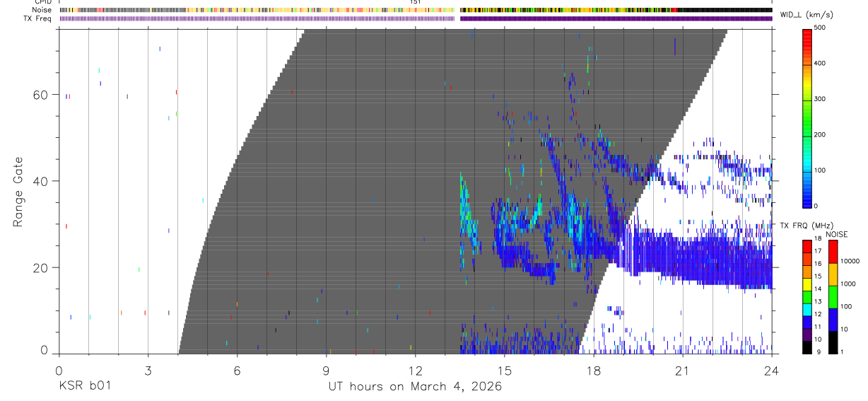Click the multicolored Noise strip above the plot
The image size is (868, 401).
415,10
